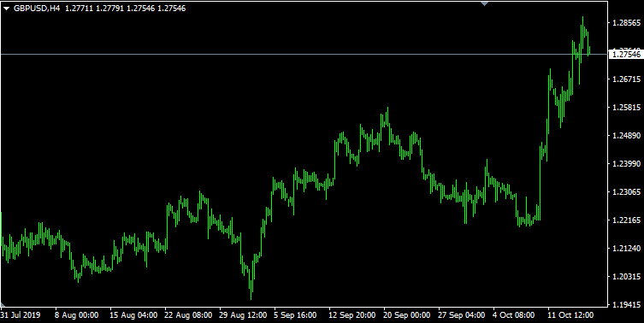Click price scale value 1.24890
This screenshot has width=644, height=323.
coord(626,136)
